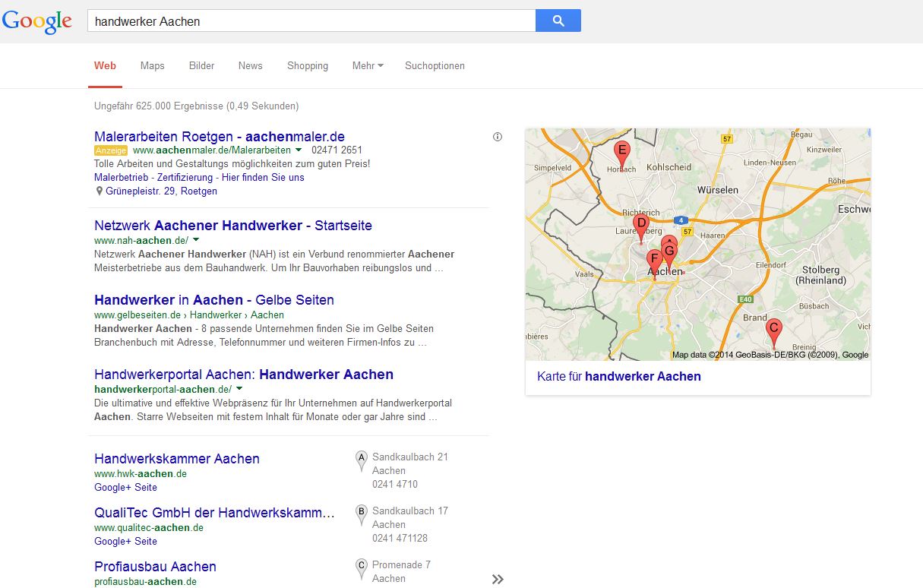Click Hier finden Sie uns sitelink

click(x=263, y=177)
